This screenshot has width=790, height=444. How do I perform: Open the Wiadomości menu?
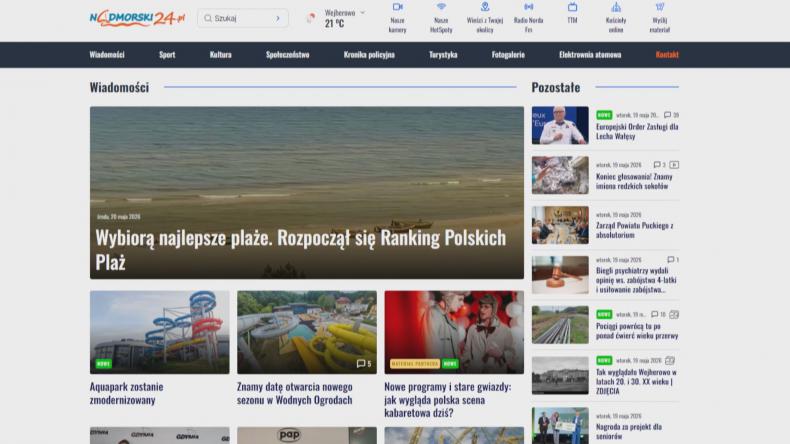(107, 54)
